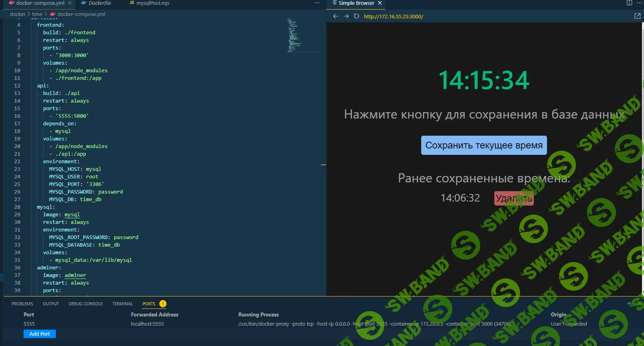Click the forward arrow in Simple Browser

346,16
